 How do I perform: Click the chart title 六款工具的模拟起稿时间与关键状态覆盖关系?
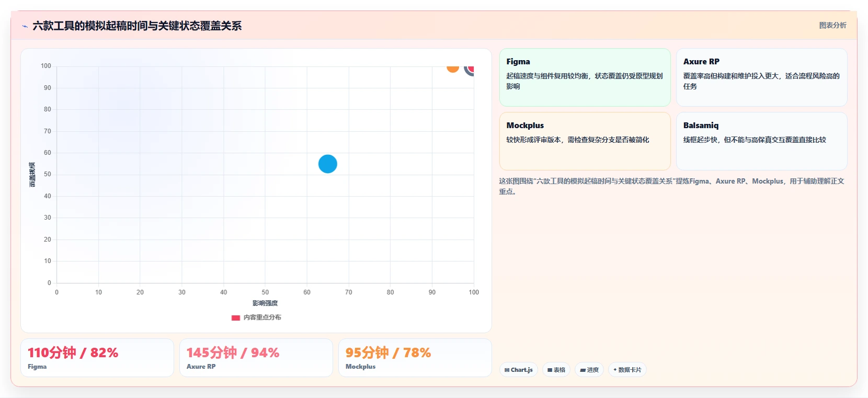pyautogui.click(x=137, y=26)
